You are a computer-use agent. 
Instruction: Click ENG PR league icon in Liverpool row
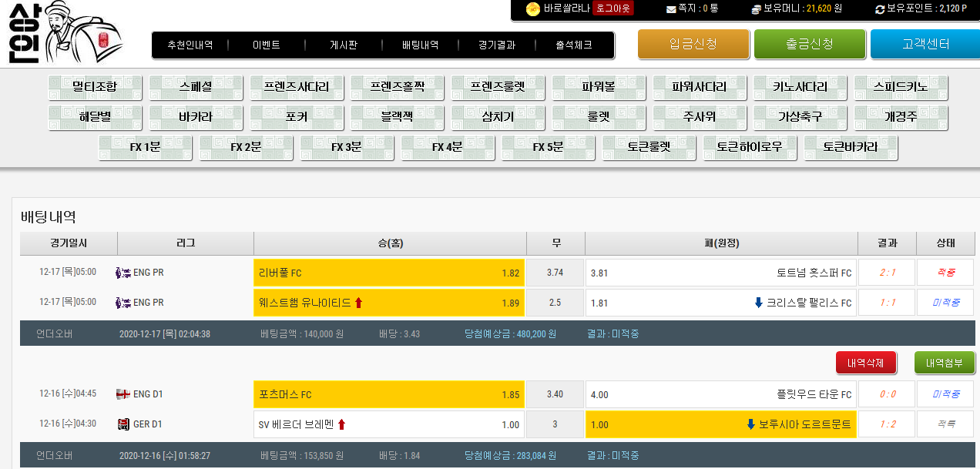[123, 273]
